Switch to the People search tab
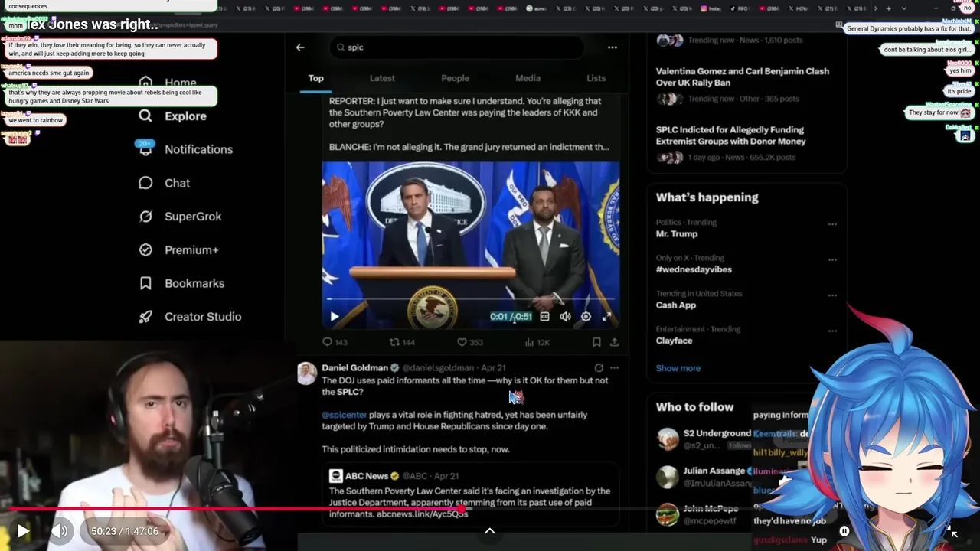Image resolution: width=980 pixels, height=551 pixels. click(455, 78)
